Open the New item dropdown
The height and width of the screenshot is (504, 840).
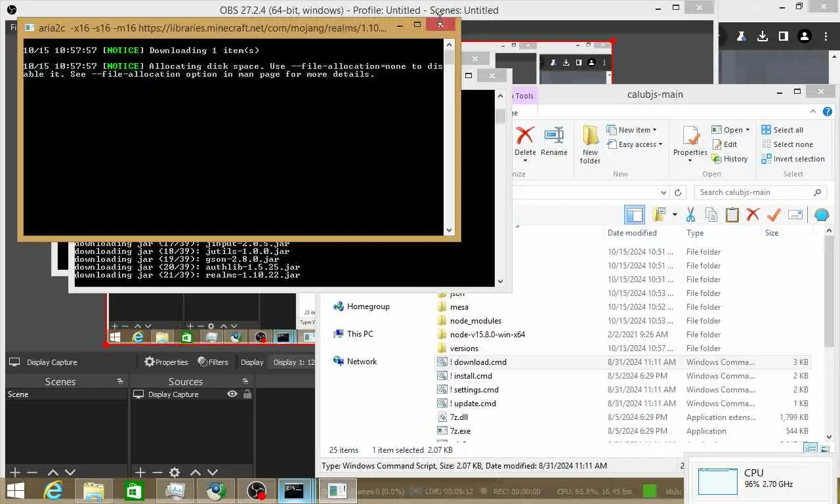(x=631, y=130)
